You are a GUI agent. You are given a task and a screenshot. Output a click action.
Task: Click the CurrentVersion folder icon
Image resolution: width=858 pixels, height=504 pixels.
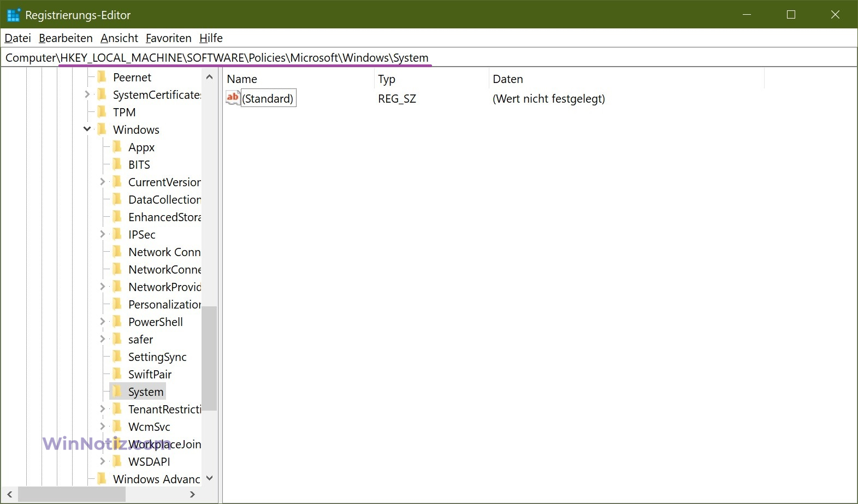117,182
